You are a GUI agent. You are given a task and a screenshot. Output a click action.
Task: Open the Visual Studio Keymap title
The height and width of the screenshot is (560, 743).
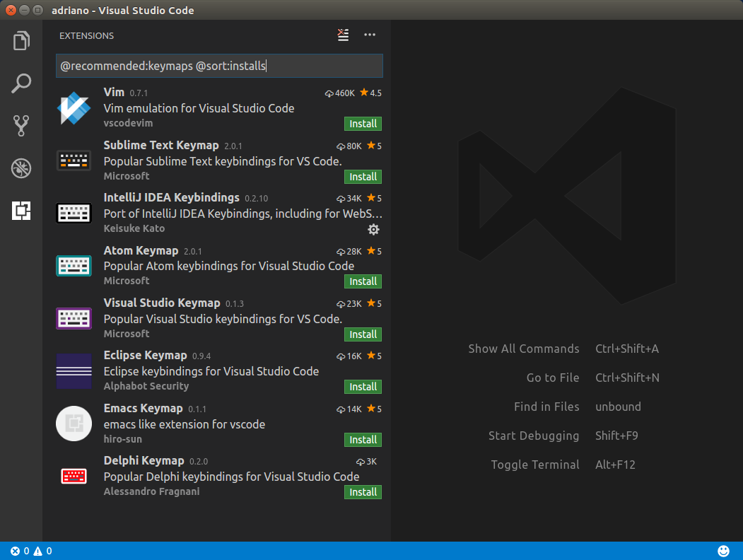point(162,303)
